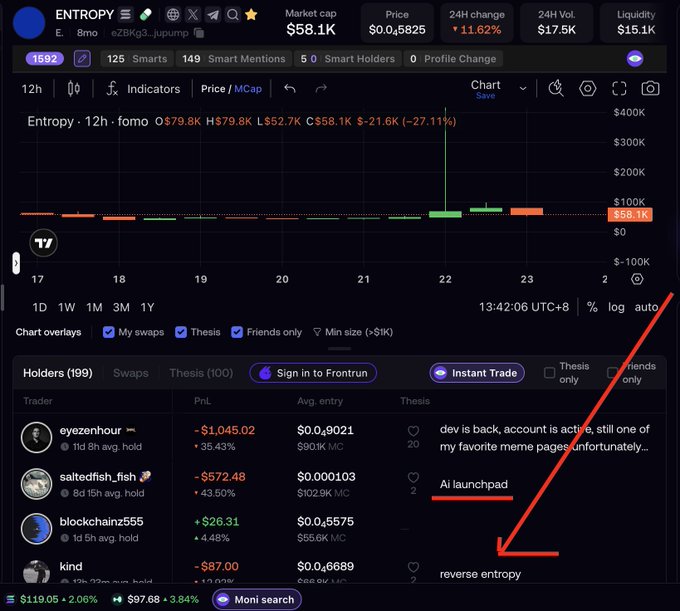Click the $119.05 SOL price ticker

pos(52,600)
